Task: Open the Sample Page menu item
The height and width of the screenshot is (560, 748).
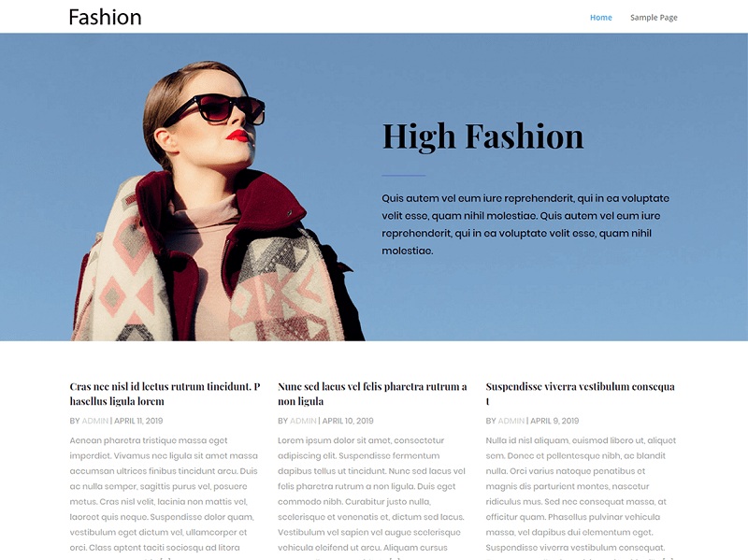Action: pos(654,18)
